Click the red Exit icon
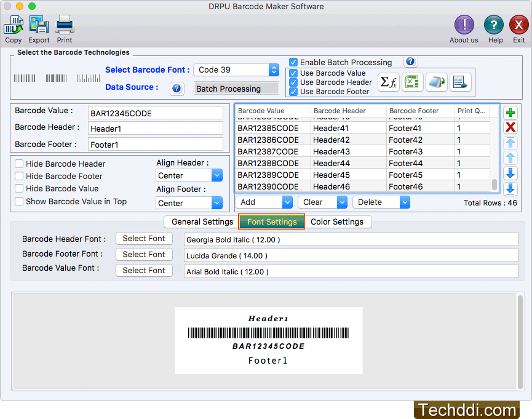The image size is (532, 419). tap(518, 25)
